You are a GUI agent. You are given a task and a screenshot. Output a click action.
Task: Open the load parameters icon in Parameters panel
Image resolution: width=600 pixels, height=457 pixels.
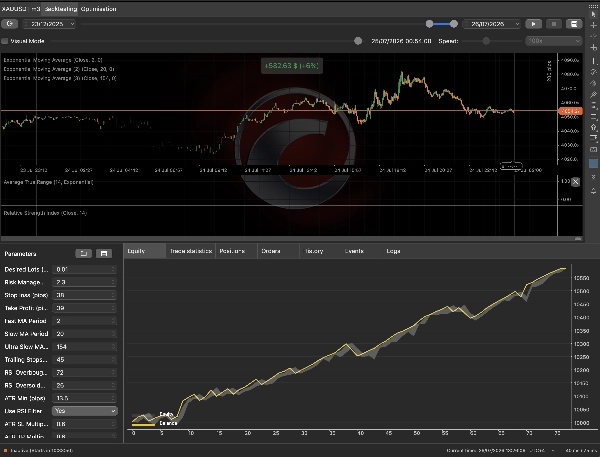click(83, 253)
